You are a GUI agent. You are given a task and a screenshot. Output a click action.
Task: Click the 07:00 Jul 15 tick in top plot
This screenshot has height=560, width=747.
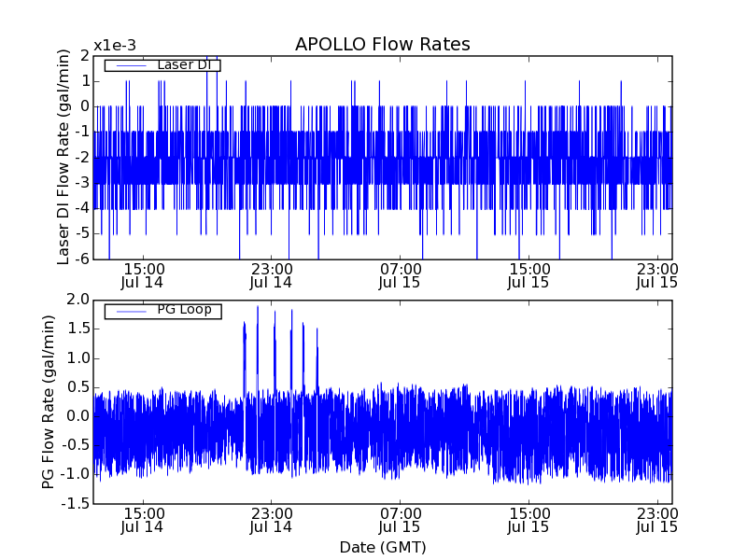click(400, 274)
